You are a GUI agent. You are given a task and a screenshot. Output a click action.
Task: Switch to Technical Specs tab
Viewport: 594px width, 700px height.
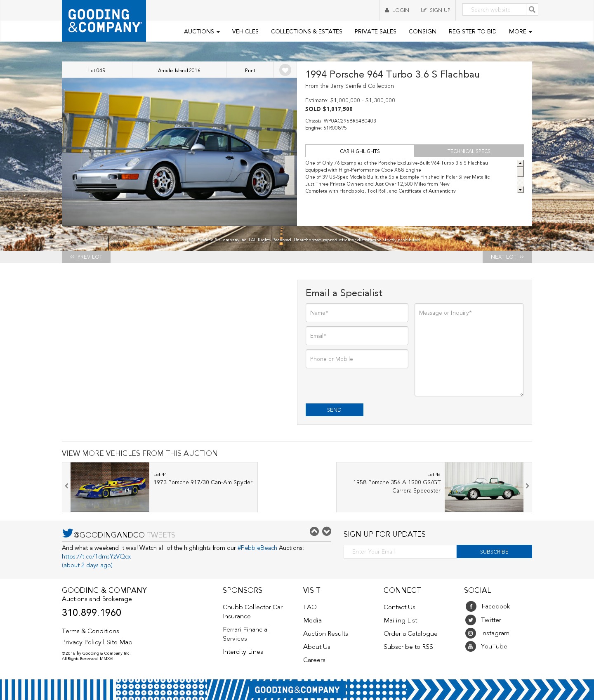pos(469,151)
